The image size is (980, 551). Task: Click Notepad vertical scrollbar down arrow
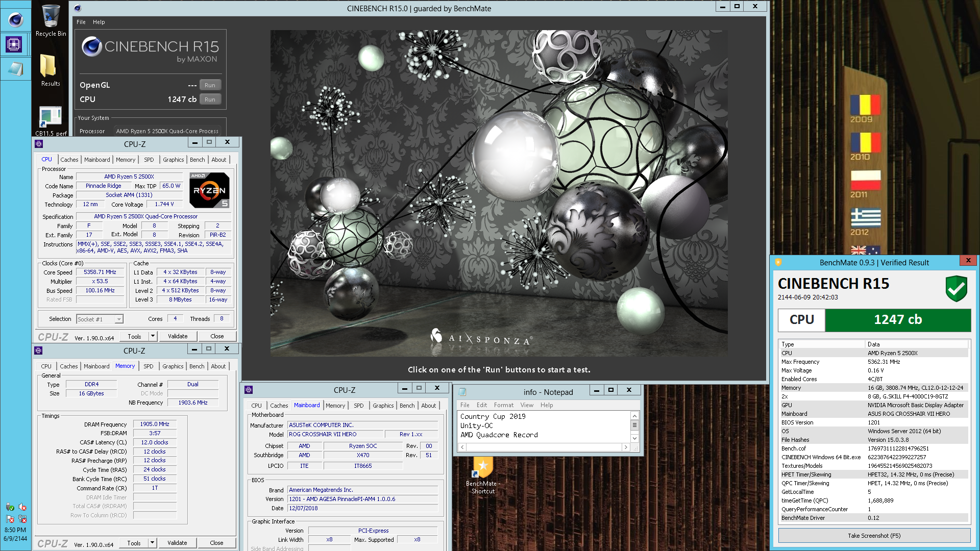tap(634, 438)
